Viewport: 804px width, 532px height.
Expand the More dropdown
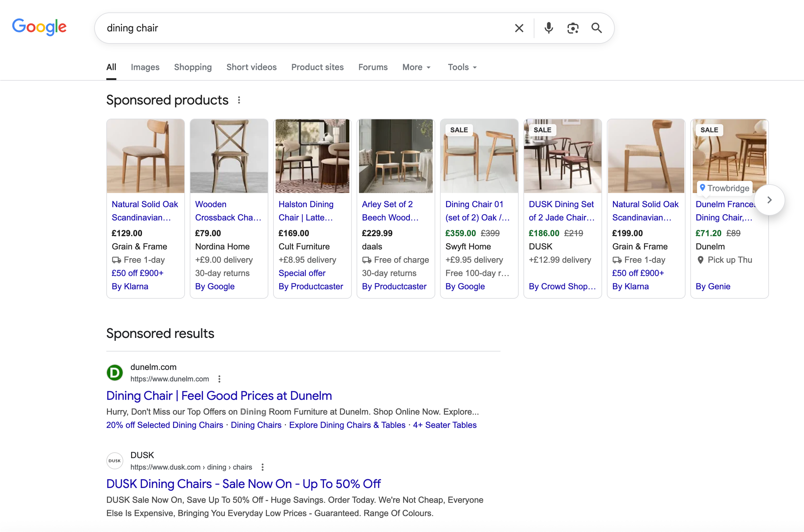click(416, 67)
